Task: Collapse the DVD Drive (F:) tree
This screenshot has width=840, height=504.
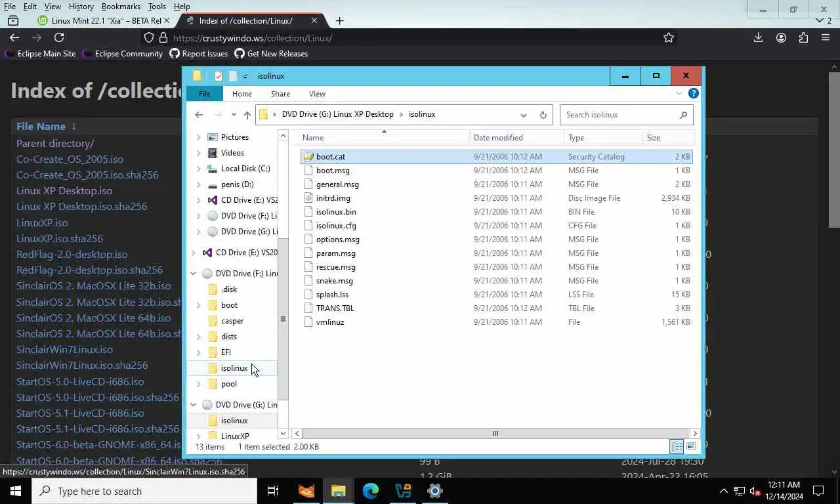Action: point(194,274)
